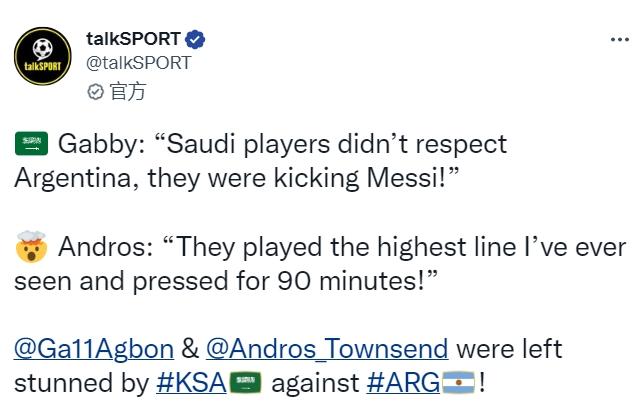Click the Saudi flag emoji before Gabby

(x=32, y=144)
